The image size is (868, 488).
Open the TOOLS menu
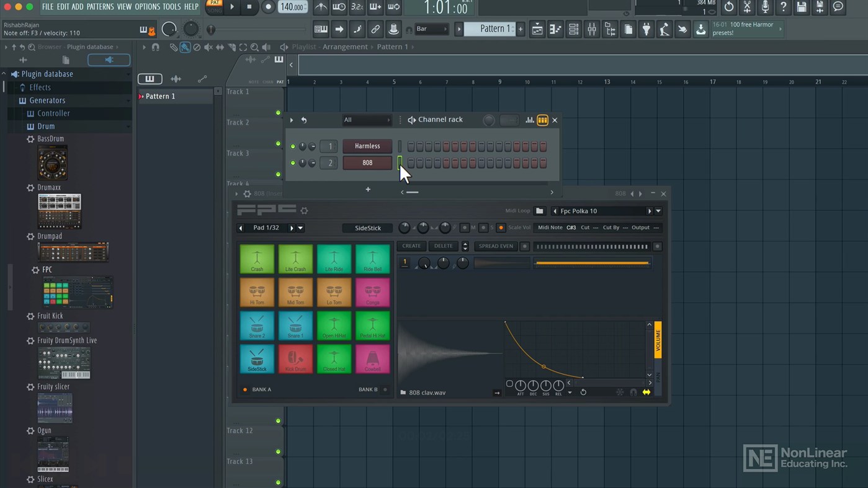172,7
